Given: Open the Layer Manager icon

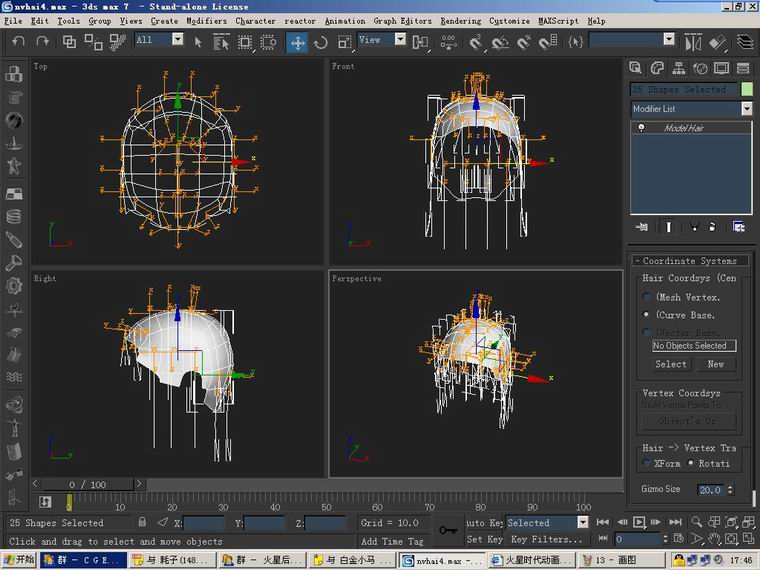Looking at the screenshot, I should 745,42.
